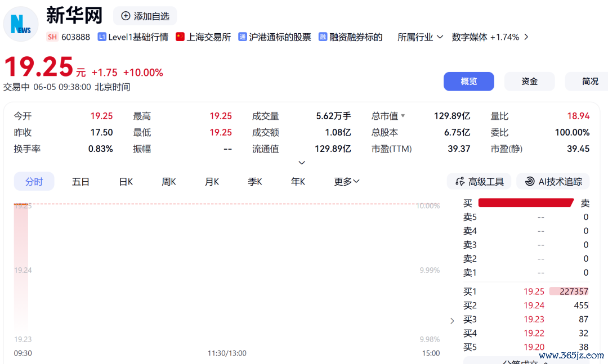Click the 卖5 row label
Viewport: 608px width, 364px height.
point(470,217)
